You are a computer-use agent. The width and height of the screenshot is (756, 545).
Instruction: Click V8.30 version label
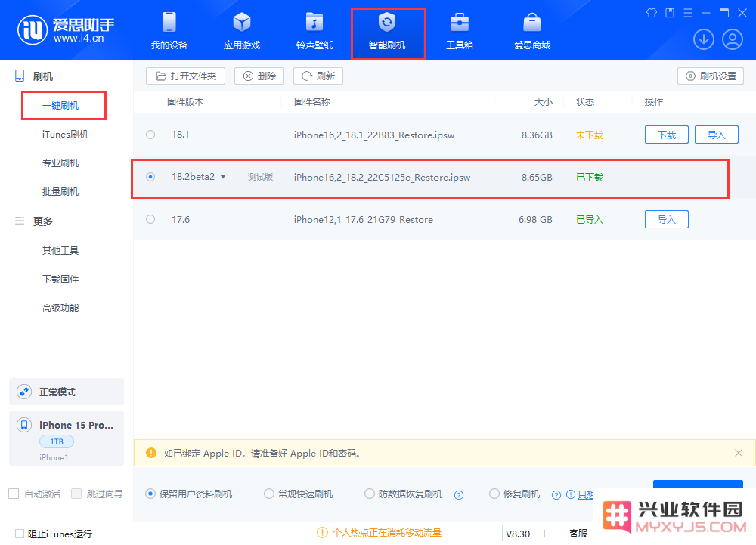(x=518, y=534)
